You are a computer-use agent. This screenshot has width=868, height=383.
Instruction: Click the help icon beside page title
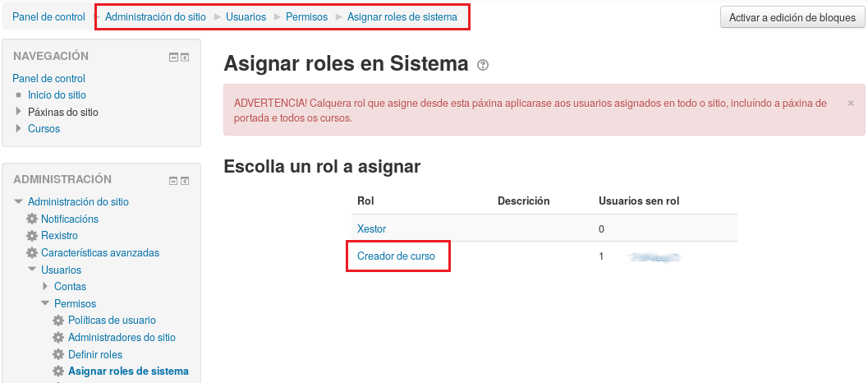click(x=483, y=66)
